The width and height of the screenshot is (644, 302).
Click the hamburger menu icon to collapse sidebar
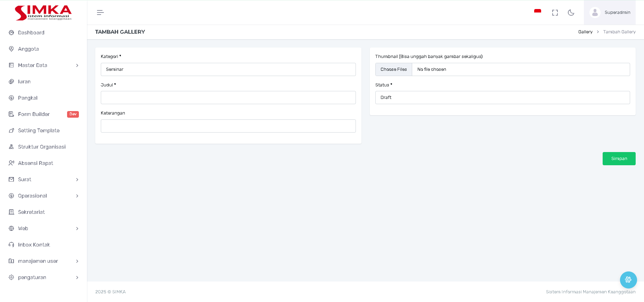tap(100, 12)
